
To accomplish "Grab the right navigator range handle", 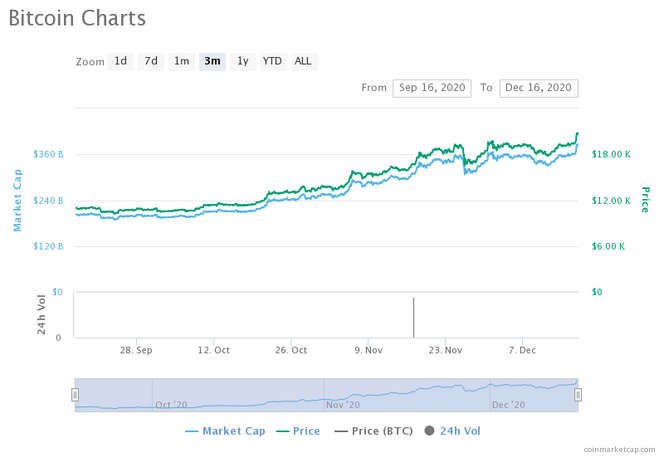I will point(578,395).
